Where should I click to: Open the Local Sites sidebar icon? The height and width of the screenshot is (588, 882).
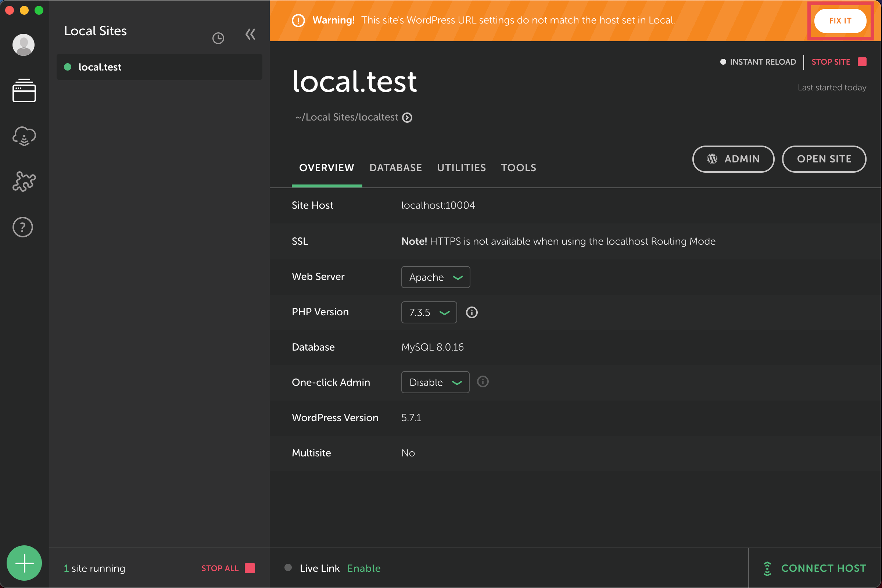pyautogui.click(x=24, y=90)
